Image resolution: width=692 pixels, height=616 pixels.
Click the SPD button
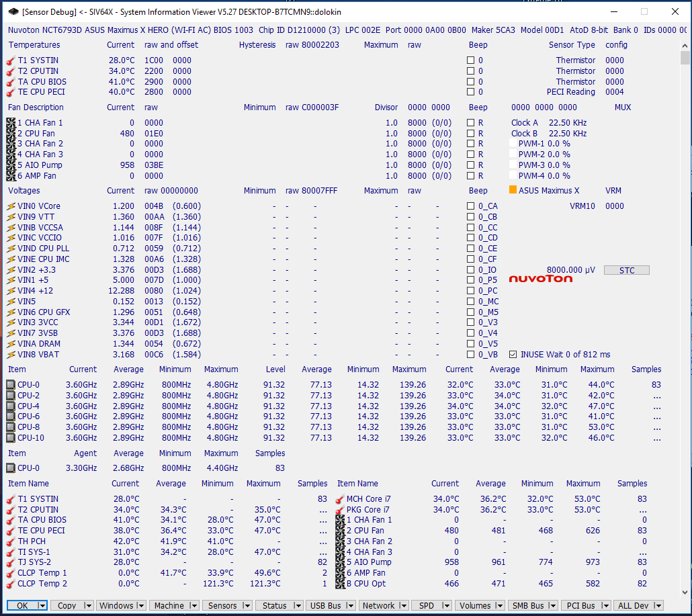point(427,606)
